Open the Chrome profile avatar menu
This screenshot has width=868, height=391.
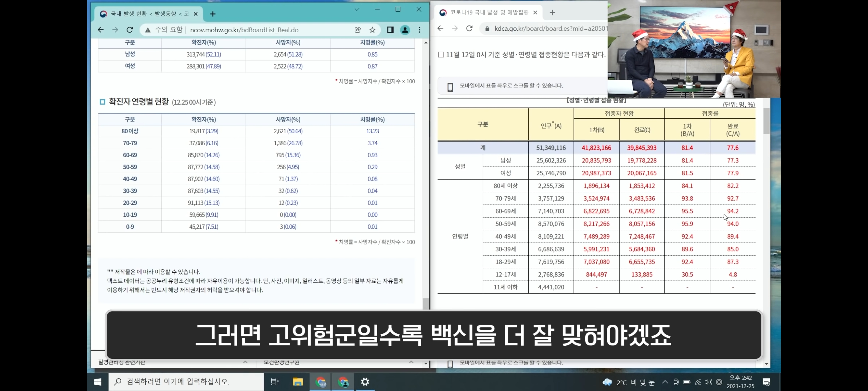coord(405,30)
